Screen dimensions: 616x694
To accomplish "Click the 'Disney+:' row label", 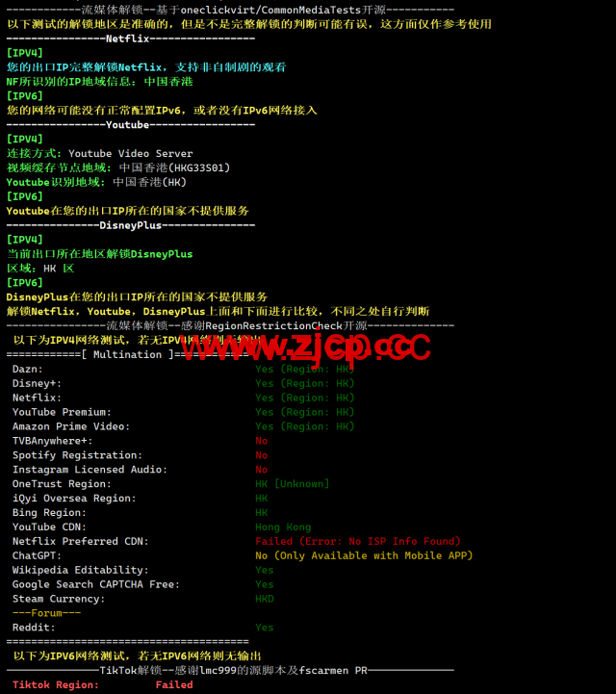I will (37, 384).
